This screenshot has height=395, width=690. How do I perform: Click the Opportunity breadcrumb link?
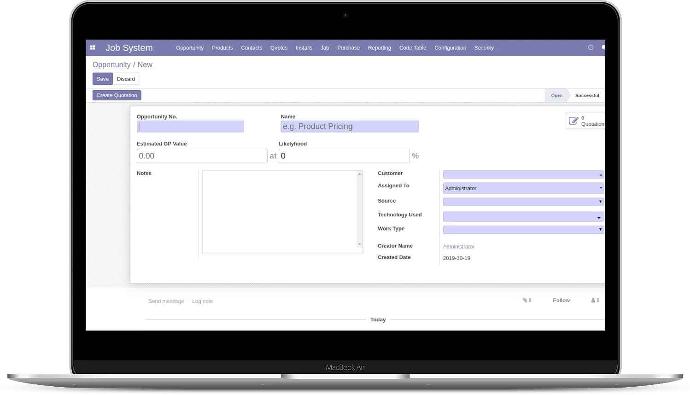[111, 65]
